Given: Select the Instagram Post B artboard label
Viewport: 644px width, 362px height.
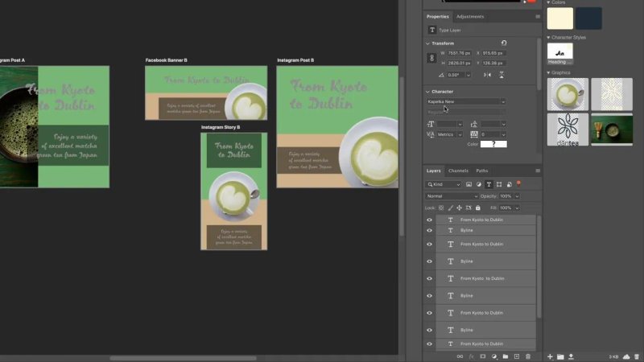Looking at the screenshot, I should click(295, 60).
